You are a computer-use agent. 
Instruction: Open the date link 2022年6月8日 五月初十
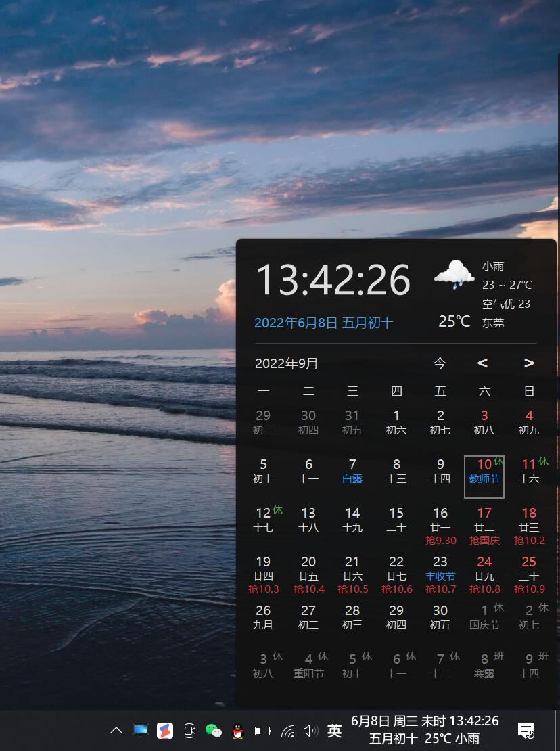(x=323, y=323)
